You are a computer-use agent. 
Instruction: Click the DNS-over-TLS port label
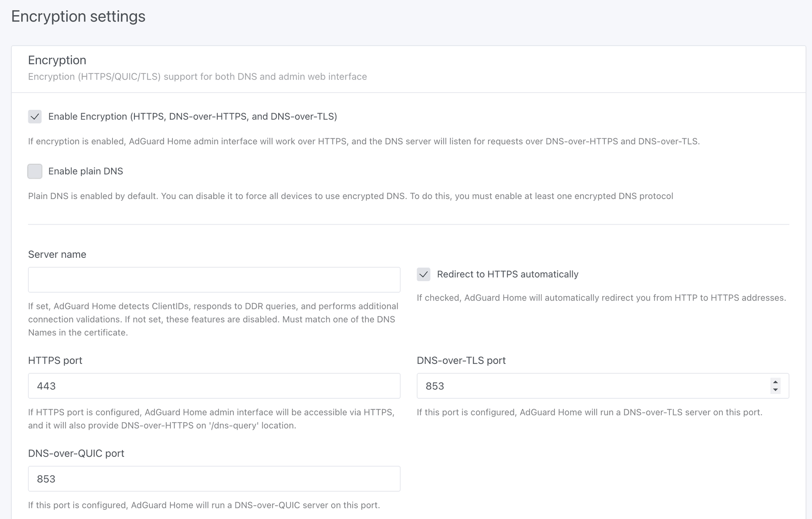461,361
